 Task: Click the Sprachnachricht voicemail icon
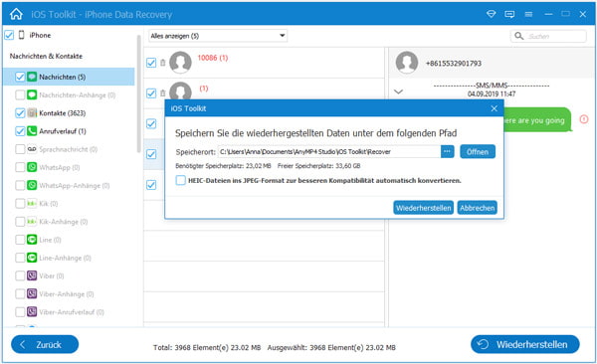pos(32,149)
